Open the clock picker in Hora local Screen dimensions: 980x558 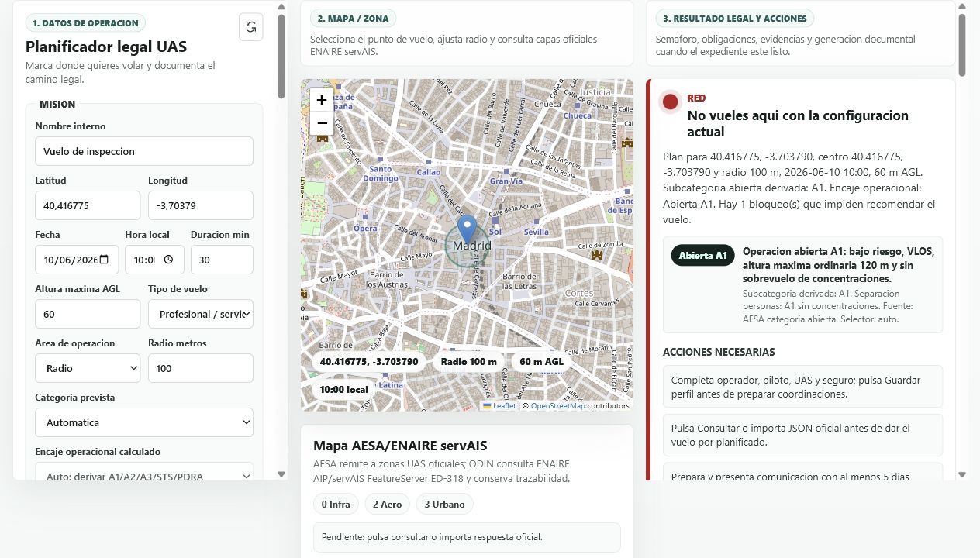coord(168,260)
